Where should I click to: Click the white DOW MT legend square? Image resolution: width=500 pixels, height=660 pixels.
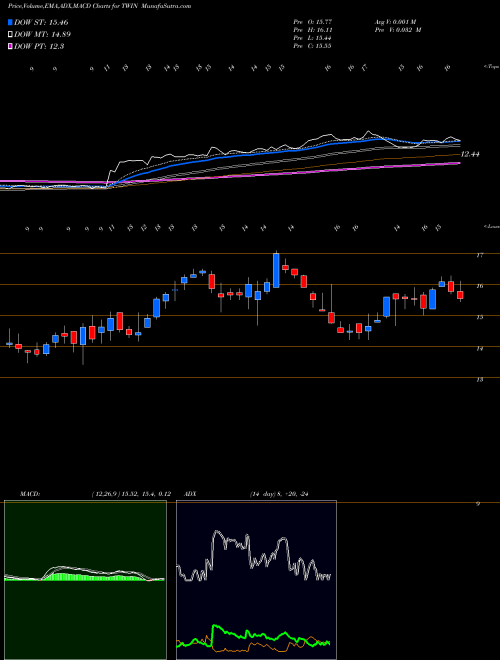pyautogui.click(x=11, y=35)
